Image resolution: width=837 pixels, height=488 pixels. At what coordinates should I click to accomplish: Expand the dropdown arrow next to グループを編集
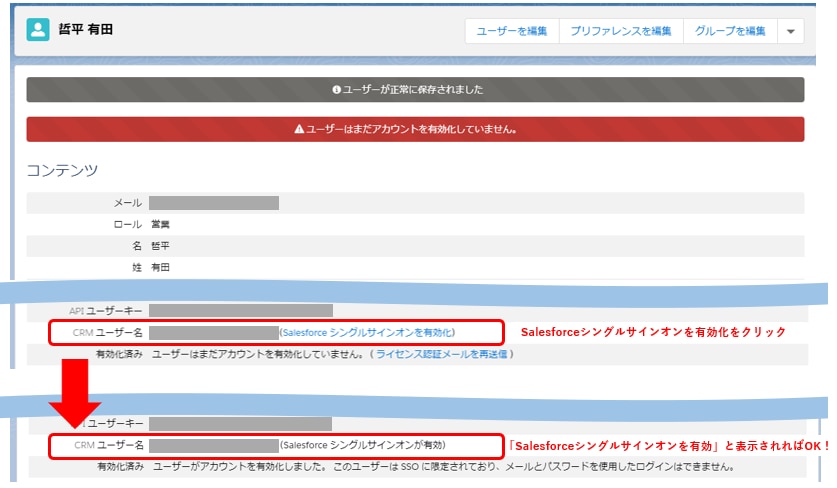(791, 31)
